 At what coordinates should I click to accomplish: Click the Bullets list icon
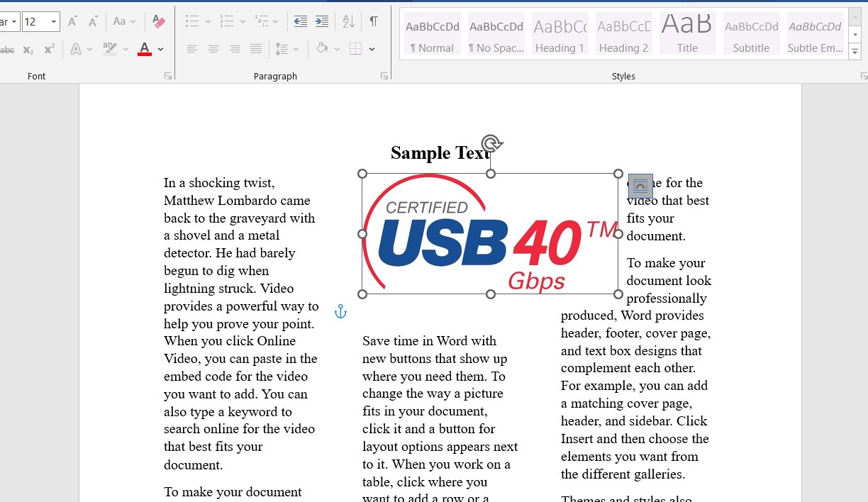coord(191,21)
